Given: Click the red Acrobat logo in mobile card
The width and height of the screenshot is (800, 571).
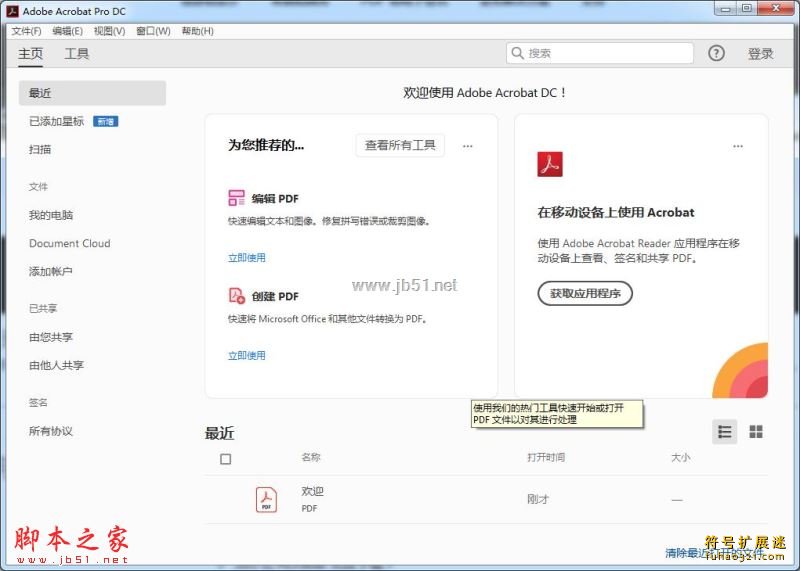Looking at the screenshot, I should tap(549, 164).
